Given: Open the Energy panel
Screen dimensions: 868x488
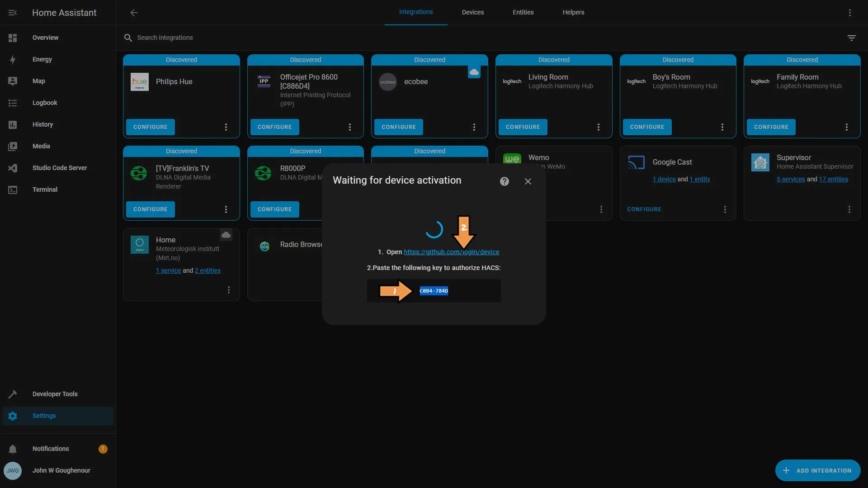Looking at the screenshot, I should 58,59.
